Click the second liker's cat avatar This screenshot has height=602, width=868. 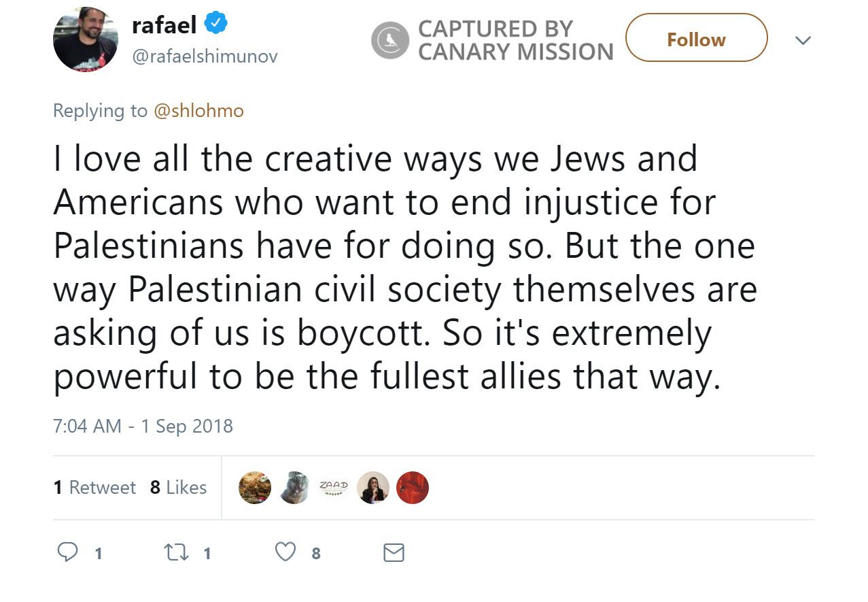click(x=294, y=487)
